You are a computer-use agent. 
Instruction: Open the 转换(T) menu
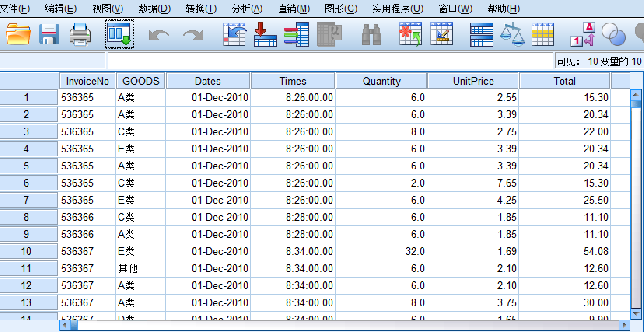(201, 9)
